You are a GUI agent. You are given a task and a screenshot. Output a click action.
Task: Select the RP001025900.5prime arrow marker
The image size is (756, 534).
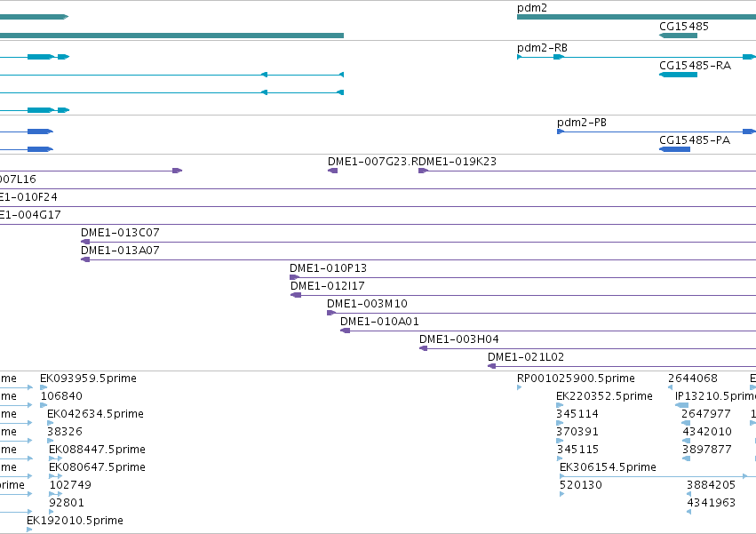[x=520, y=387]
